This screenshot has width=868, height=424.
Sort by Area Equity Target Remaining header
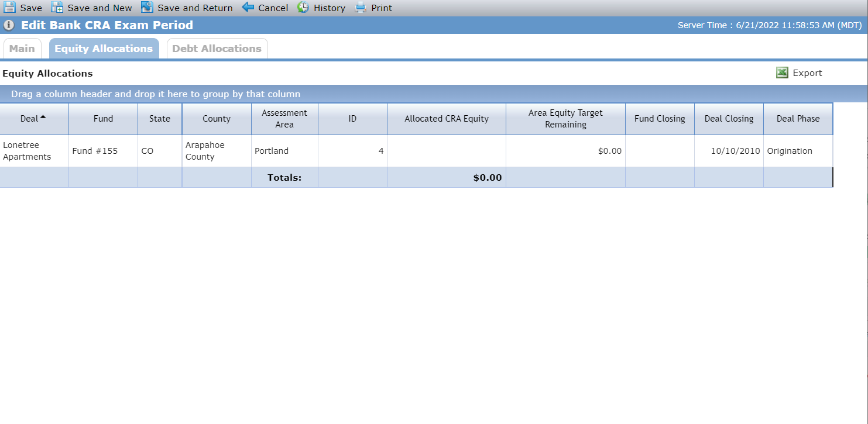(565, 119)
